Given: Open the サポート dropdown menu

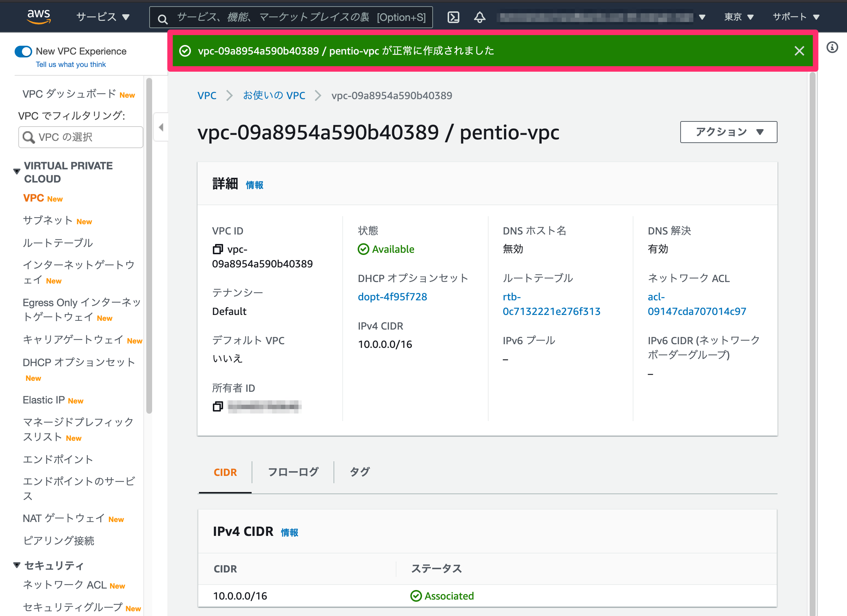Looking at the screenshot, I should [796, 17].
